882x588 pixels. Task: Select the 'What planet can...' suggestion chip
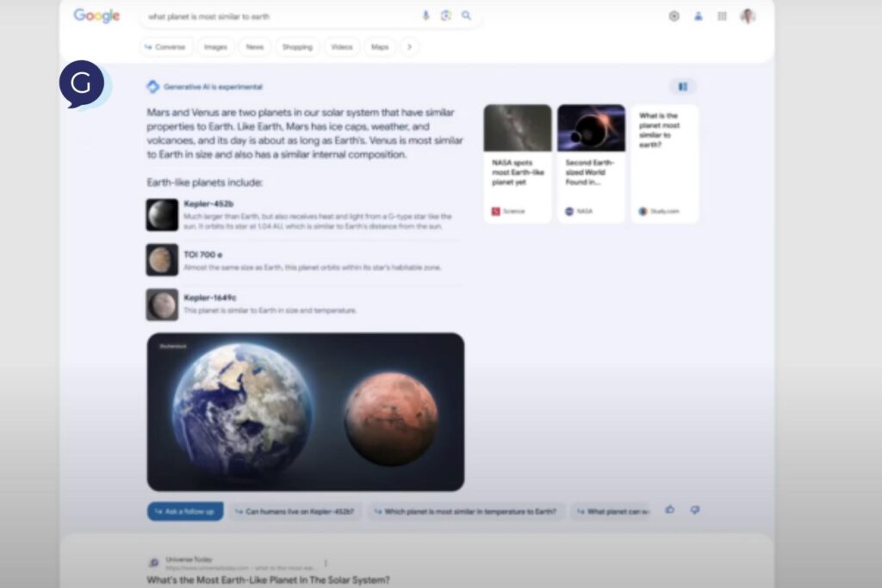pos(612,511)
